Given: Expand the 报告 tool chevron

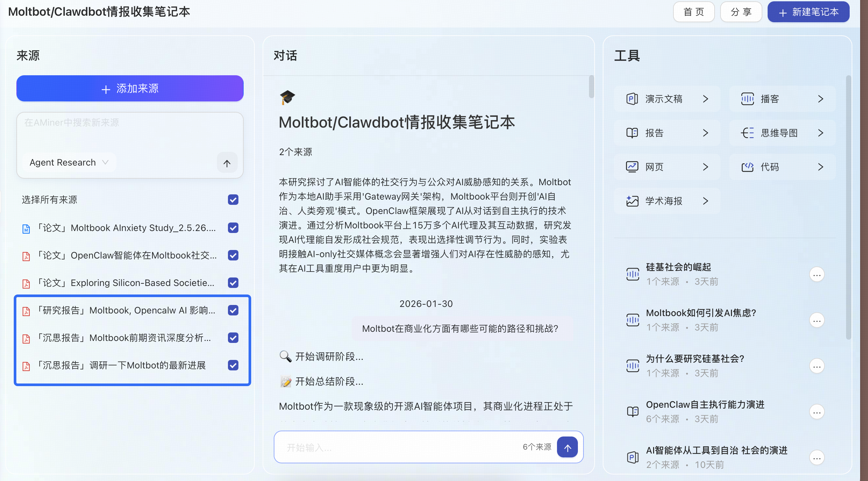Looking at the screenshot, I should [x=705, y=133].
